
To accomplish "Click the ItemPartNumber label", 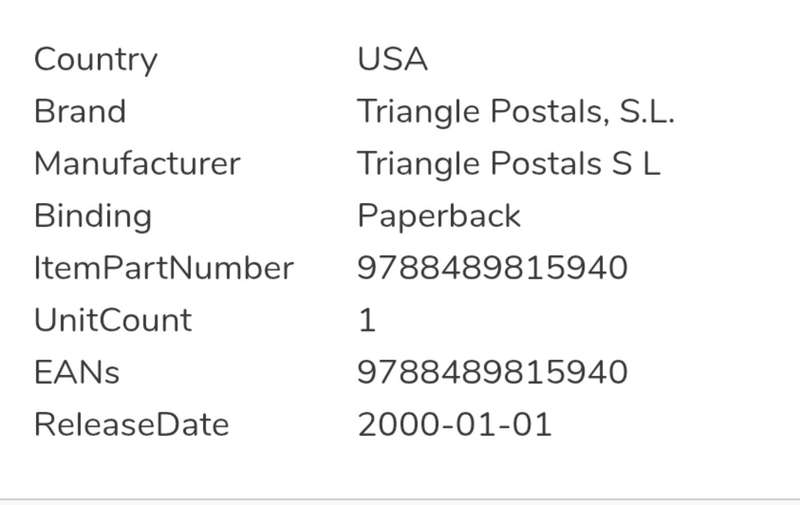I will coord(164,268).
